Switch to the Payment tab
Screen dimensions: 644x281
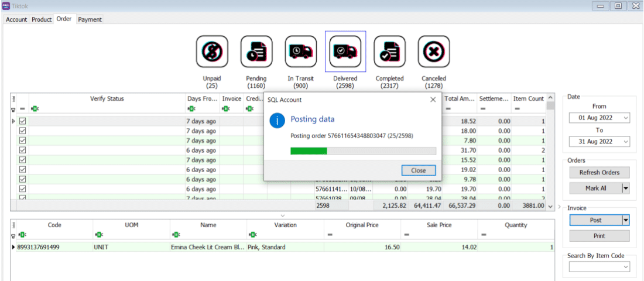tap(90, 19)
